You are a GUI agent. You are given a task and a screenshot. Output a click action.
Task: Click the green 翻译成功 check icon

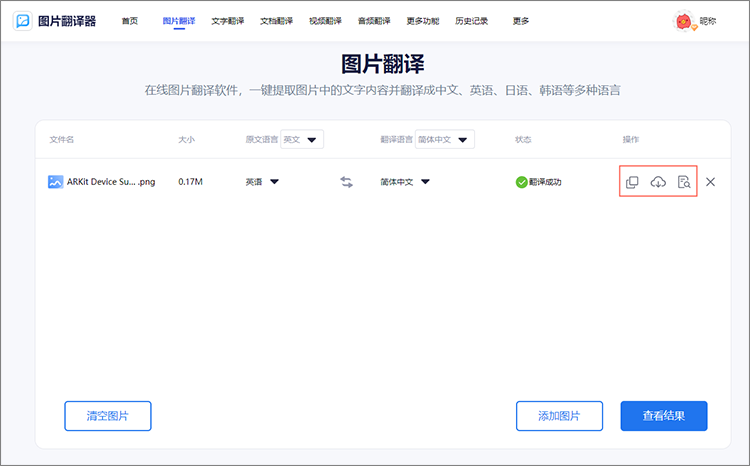[521, 182]
